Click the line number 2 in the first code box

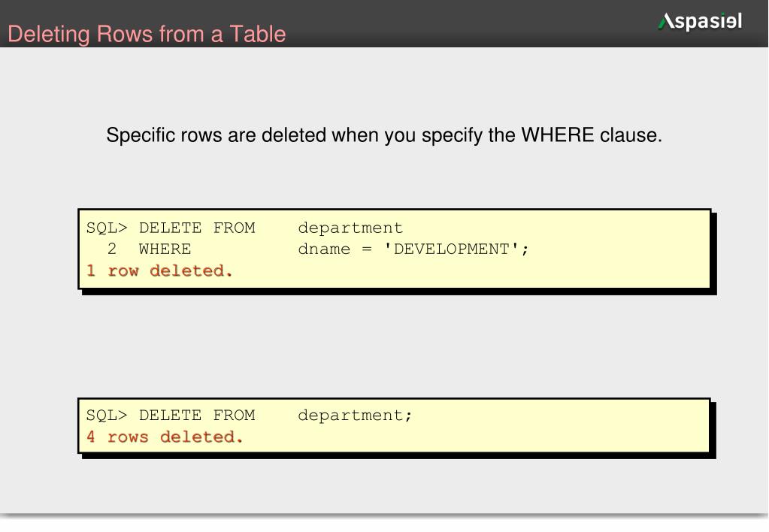(x=112, y=249)
